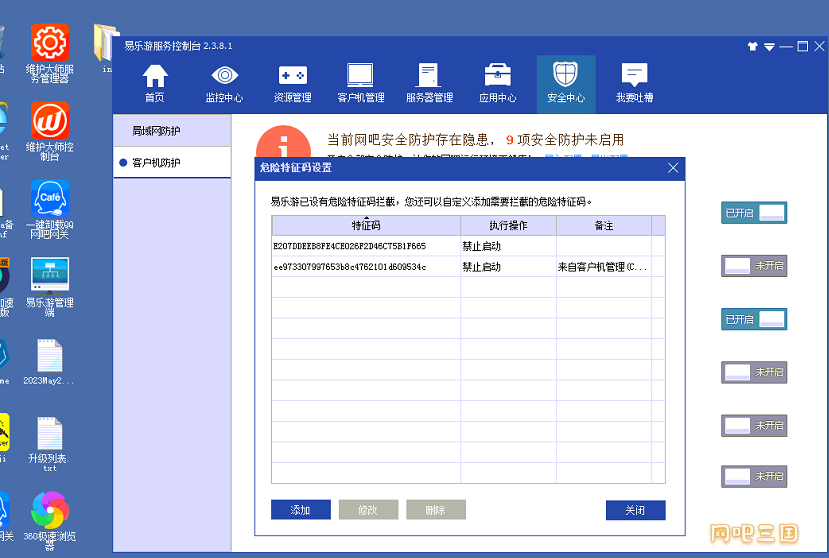Toggle first 已开启 switch off
Image resolution: width=829 pixels, height=558 pixels.
click(754, 213)
